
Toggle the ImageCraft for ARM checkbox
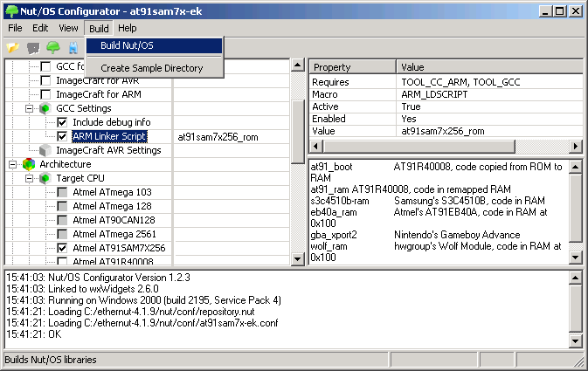click(45, 94)
